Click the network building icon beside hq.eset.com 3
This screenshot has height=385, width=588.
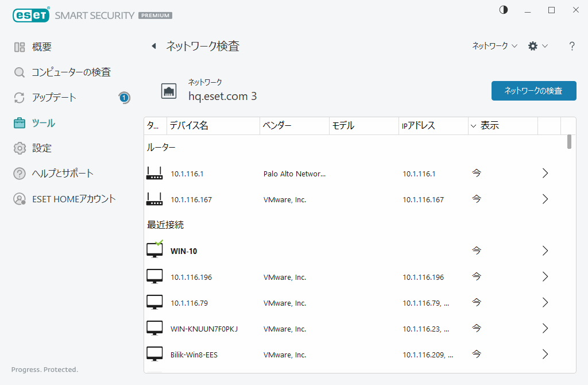click(x=169, y=91)
